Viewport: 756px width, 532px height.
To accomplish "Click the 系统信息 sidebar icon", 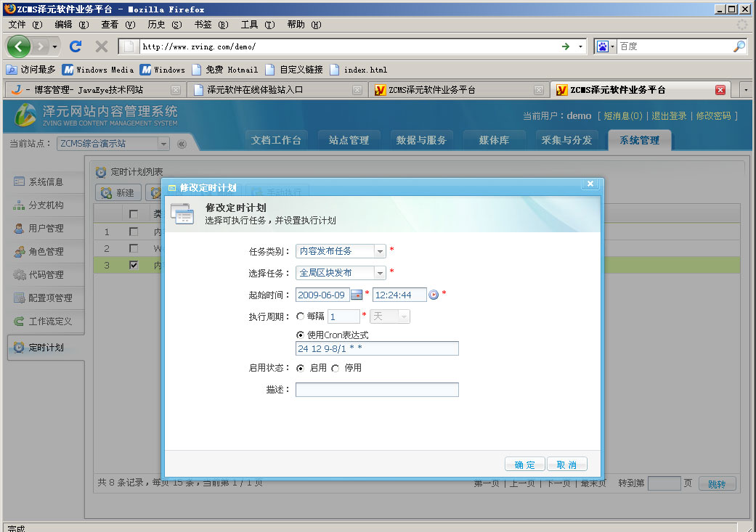I will tap(20, 181).
